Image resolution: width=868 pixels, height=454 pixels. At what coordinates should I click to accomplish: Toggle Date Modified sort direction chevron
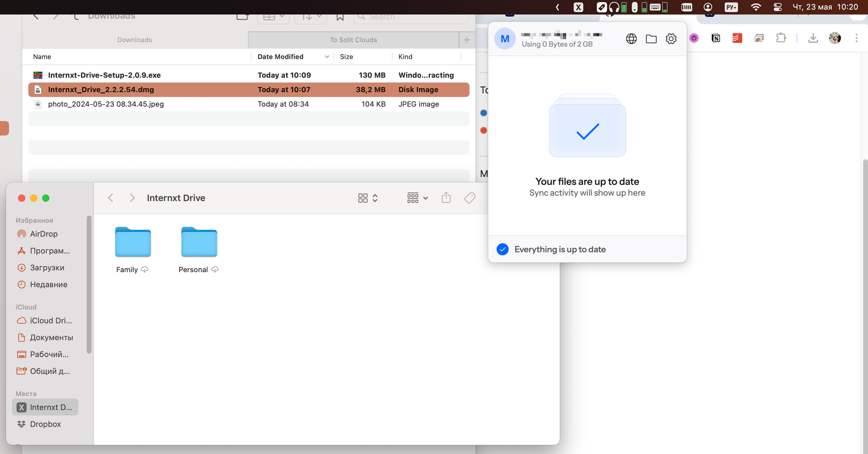coord(327,57)
